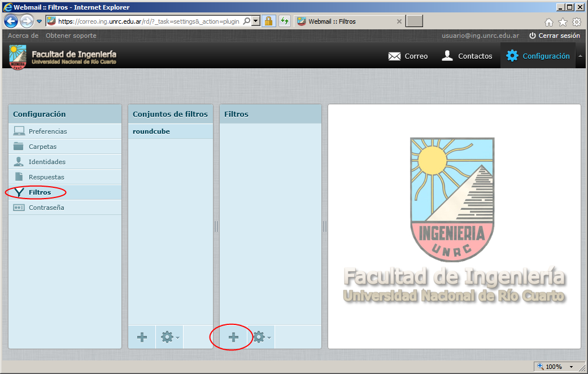
Task: Open recent pages dropdown arrow beside forward button
Action: tap(39, 21)
